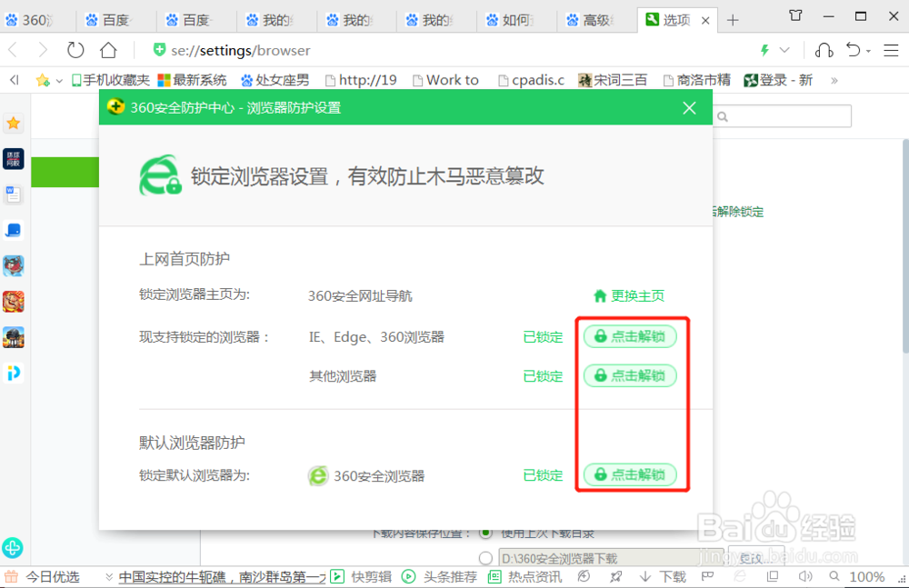Close the 选项 tab
This screenshot has height=588, width=909.
tap(705, 21)
